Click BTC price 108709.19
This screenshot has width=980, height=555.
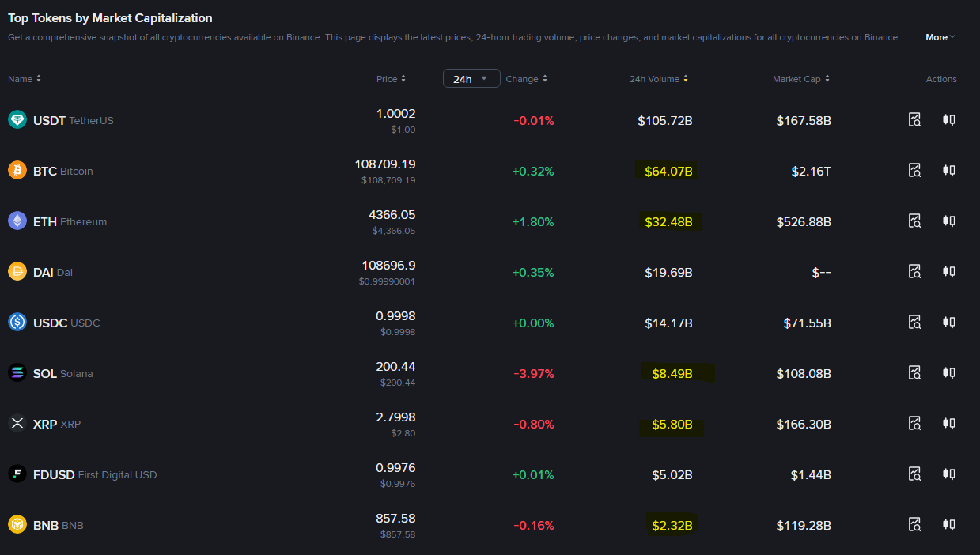[x=385, y=164]
